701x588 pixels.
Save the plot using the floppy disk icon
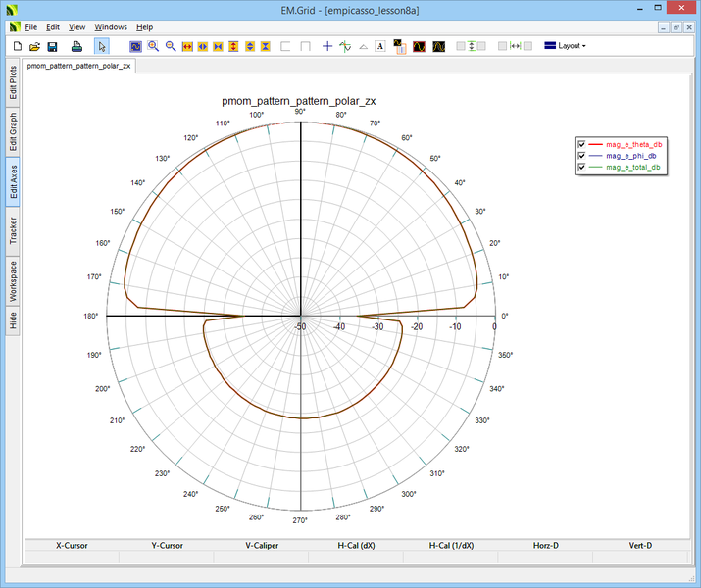pos(52,46)
